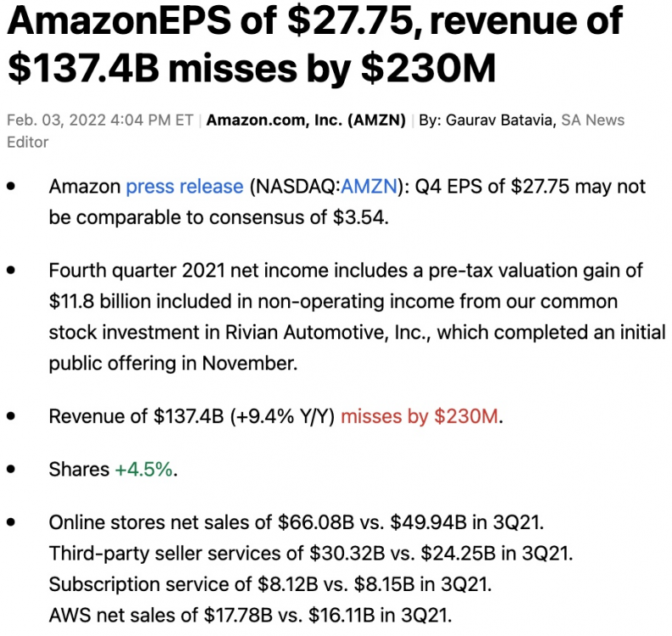This screenshot has width=672, height=636.
Task: Open the Amazon press release link
Action: pos(185,187)
